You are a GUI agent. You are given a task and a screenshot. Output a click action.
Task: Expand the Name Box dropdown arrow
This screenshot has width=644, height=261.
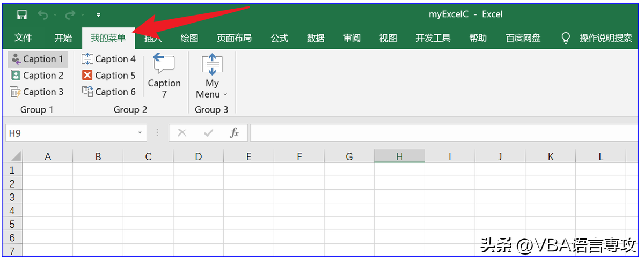click(x=140, y=133)
